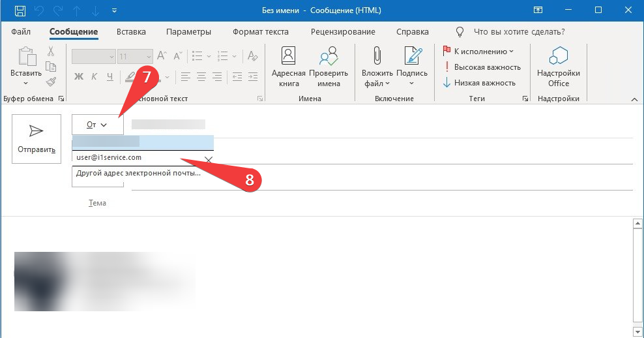Expand the Вставить dropdown arrow
644x338 pixels.
(x=26, y=84)
